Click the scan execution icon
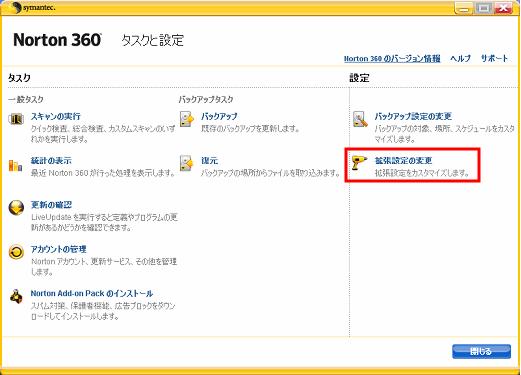This screenshot has width=521, height=375. point(16,119)
